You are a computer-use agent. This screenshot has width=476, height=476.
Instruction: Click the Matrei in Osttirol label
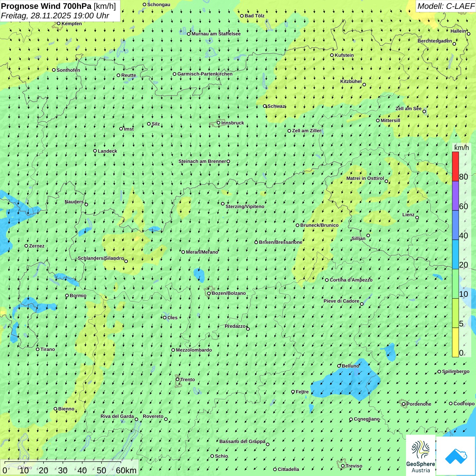click(x=365, y=178)
